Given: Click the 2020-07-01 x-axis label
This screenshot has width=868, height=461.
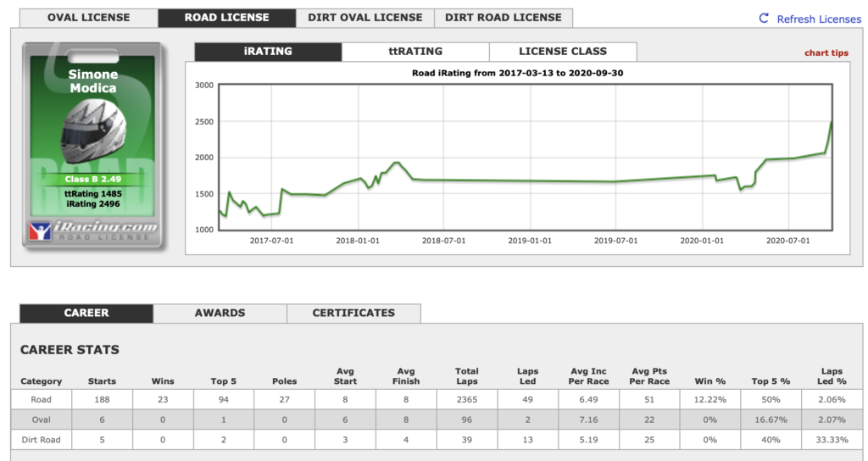Looking at the screenshot, I should point(787,241).
